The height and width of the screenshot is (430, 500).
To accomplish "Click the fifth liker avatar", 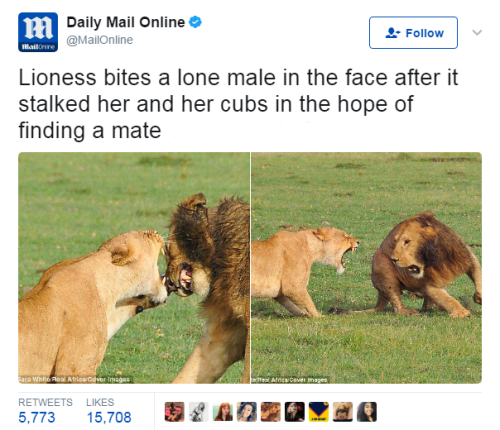I will point(271,412).
